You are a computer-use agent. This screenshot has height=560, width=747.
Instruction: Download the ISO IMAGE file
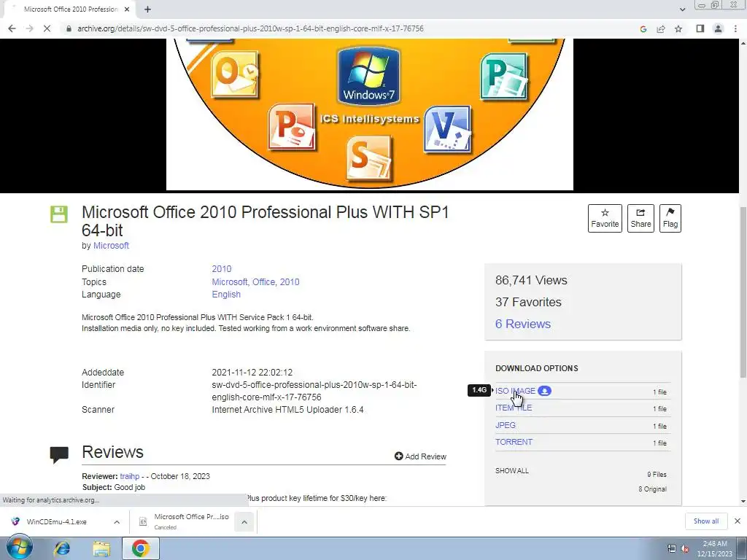515,391
